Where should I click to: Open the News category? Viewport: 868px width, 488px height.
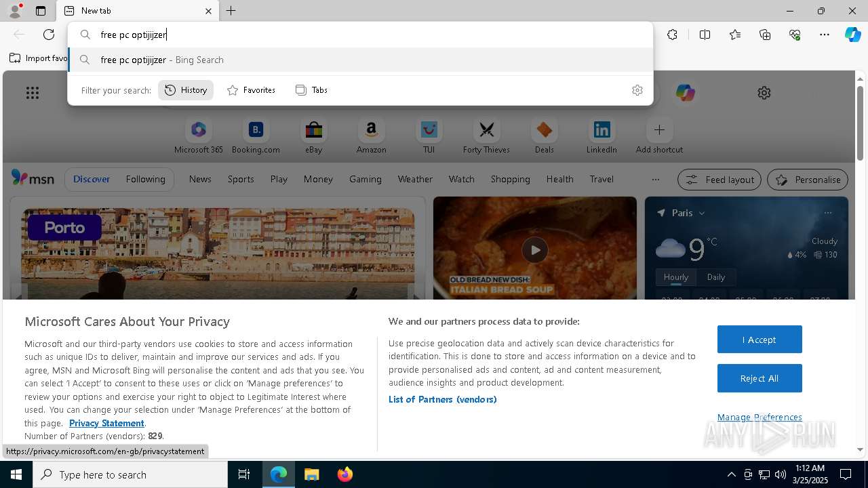(200, 179)
